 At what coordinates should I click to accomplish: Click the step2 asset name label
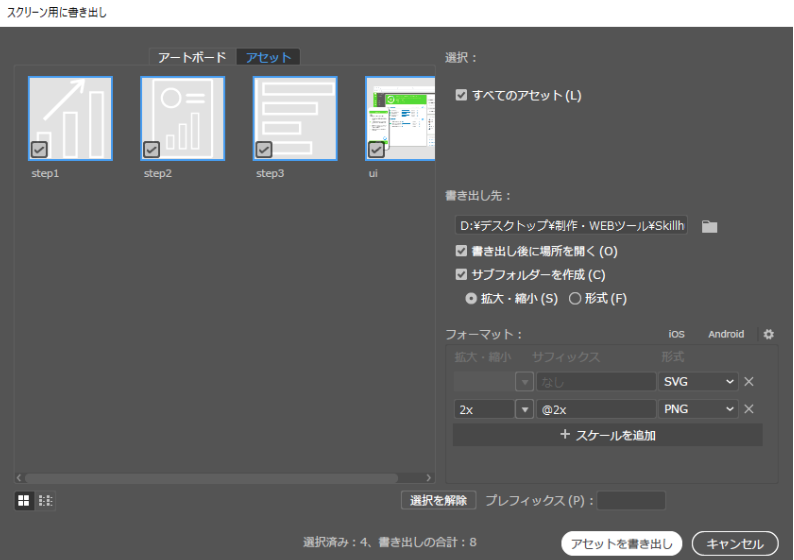click(157, 173)
